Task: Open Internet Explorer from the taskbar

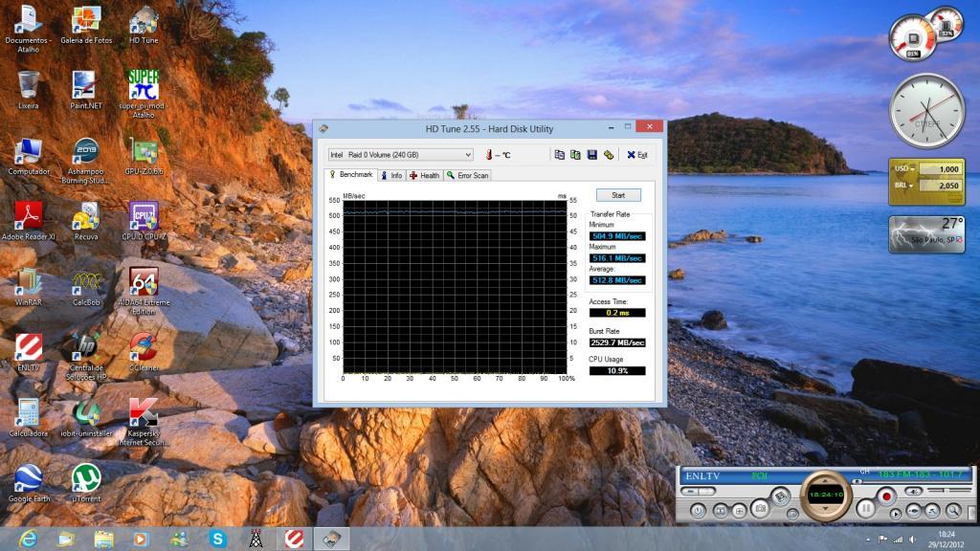Action: coord(28,539)
